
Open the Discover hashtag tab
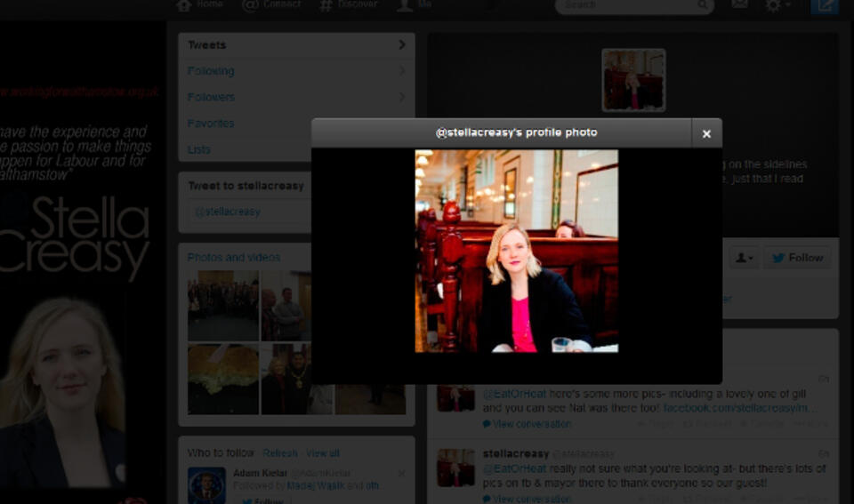[349, 5]
